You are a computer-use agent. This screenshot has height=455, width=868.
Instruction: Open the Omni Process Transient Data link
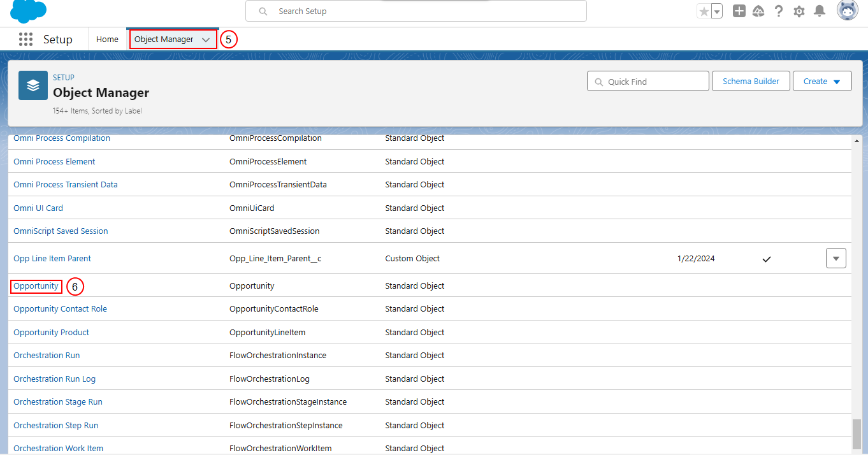tap(66, 185)
